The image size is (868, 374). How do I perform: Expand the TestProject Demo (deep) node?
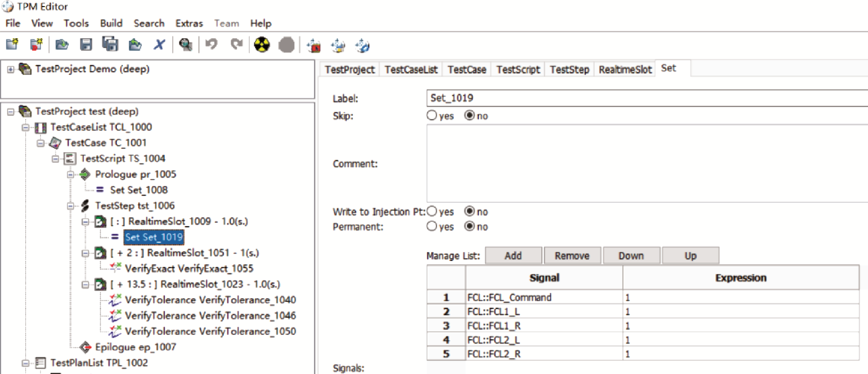[10, 69]
